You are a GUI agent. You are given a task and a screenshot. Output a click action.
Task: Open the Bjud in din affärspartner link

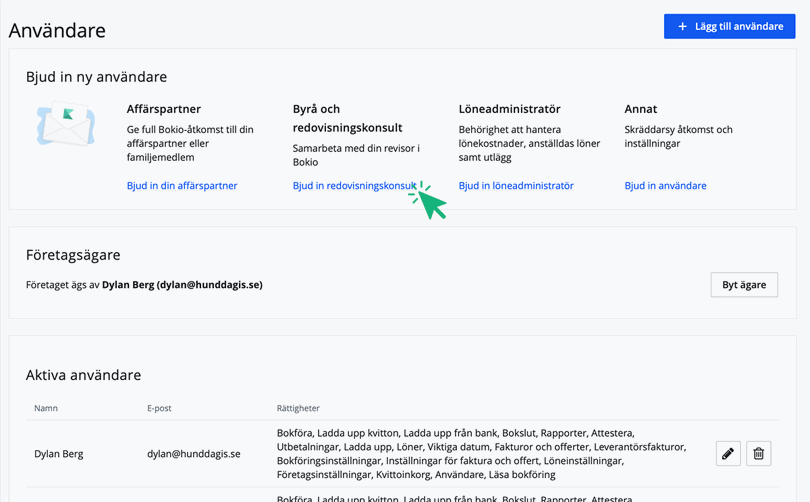[182, 186]
